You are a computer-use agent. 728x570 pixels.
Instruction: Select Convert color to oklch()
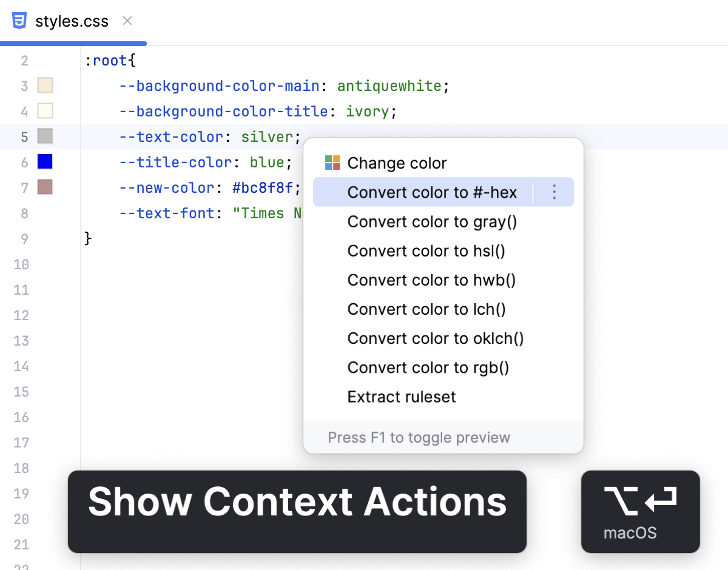click(x=434, y=338)
